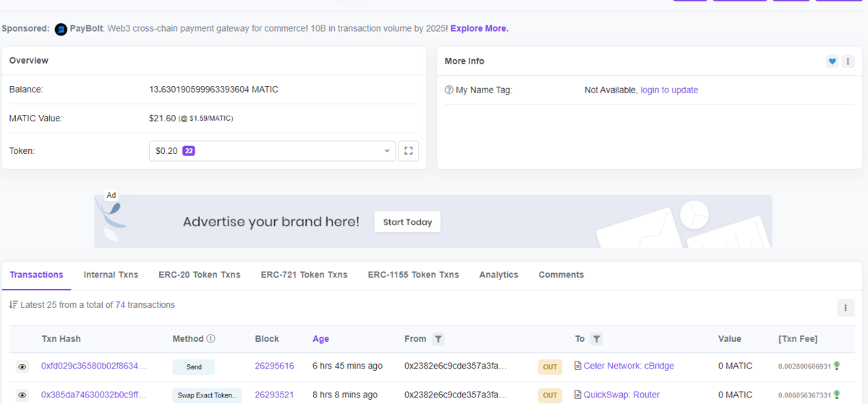Image resolution: width=868 pixels, height=404 pixels.
Task: Click the gas fee indicator next to 0.006056367331
Action: (x=837, y=394)
